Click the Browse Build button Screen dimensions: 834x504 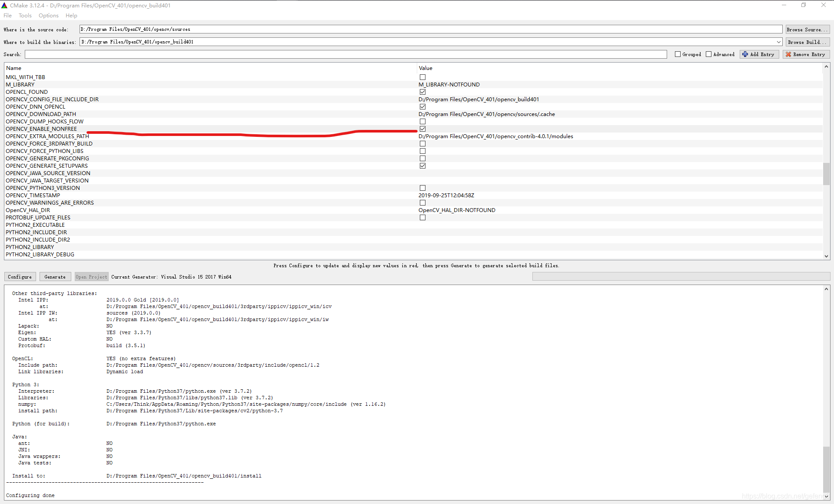[807, 42]
